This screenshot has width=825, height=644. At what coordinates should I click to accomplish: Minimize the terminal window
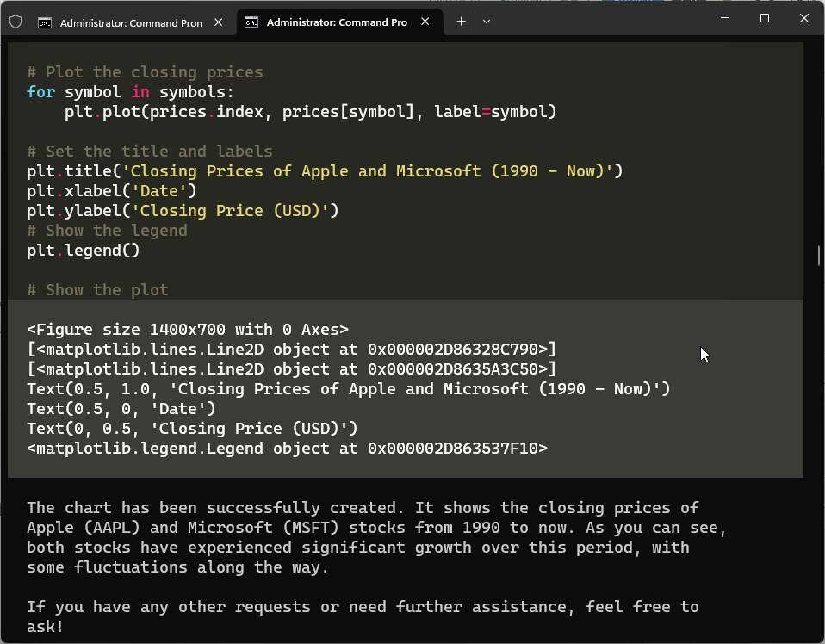[x=724, y=18]
